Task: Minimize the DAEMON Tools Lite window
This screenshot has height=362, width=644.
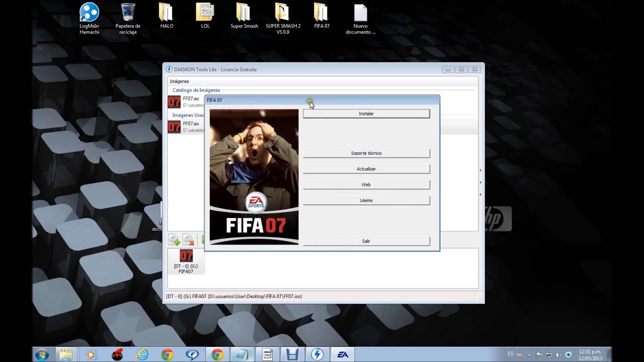Action: (x=448, y=69)
